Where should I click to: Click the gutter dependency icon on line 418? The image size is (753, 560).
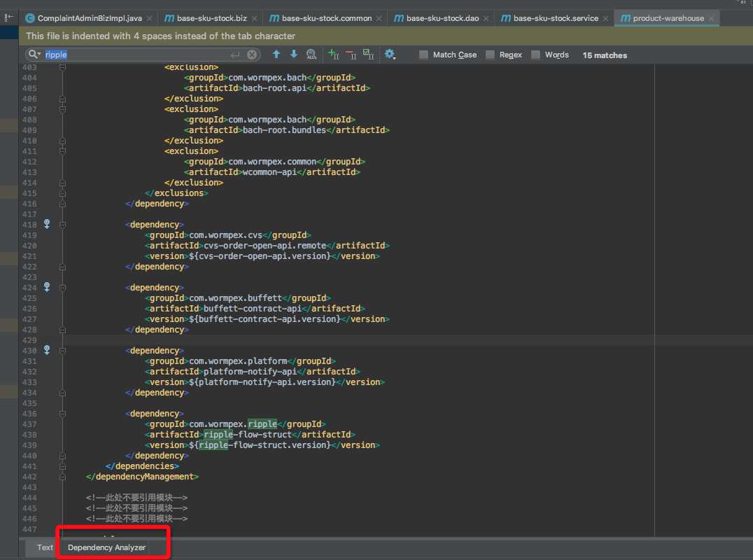point(47,224)
